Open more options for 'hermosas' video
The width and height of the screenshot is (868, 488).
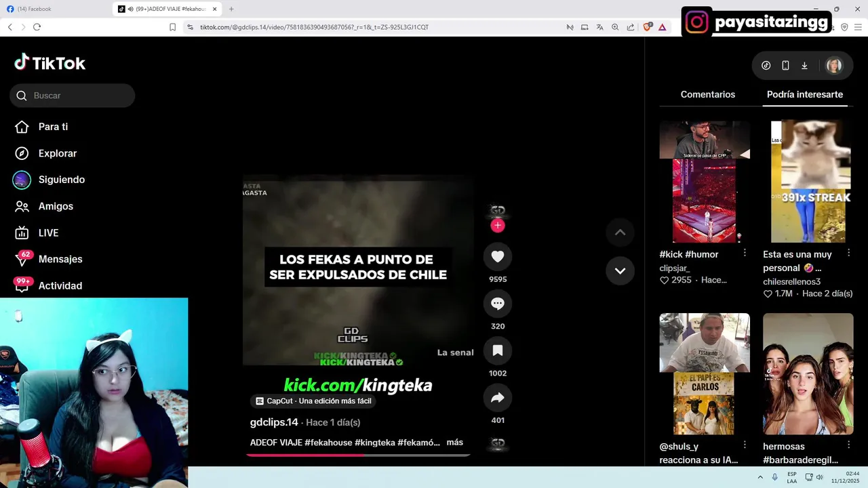click(848, 445)
